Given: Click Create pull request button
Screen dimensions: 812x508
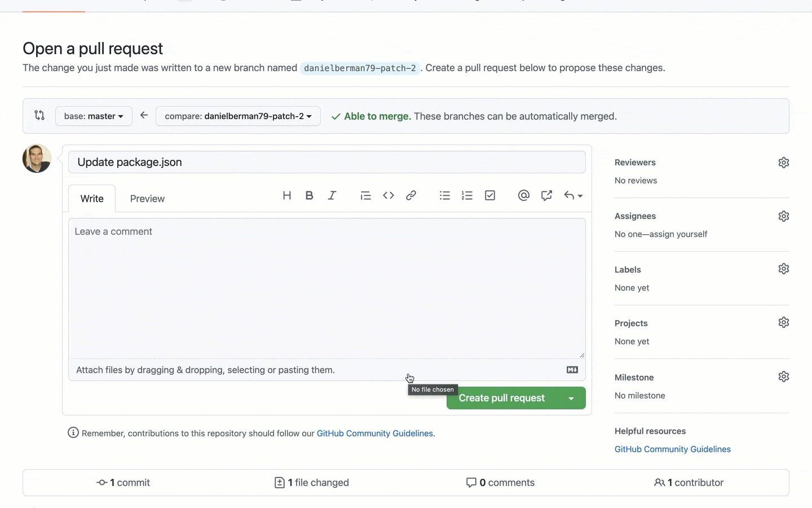Looking at the screenshot, I should (x=502, y=398).
